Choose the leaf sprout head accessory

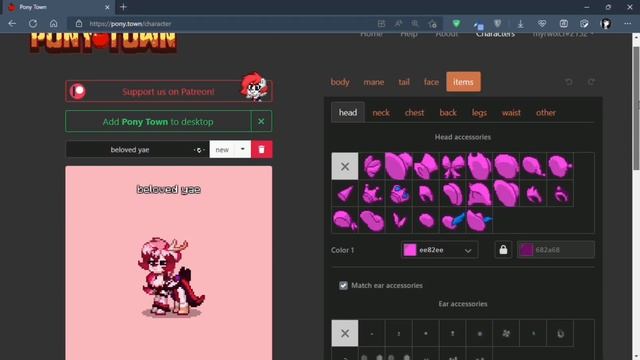(399, 220)
